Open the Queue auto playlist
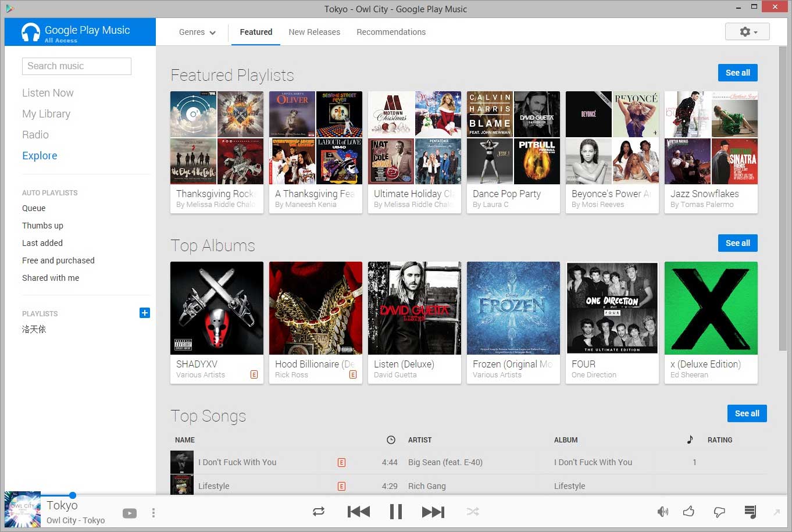The image size is (792, 532). 34,208
